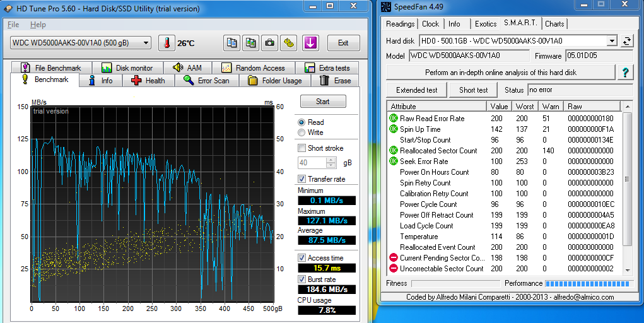Enable the Short stroke checkbox
Viewport: 644px width, 323px height.
[x=302, y=148]
